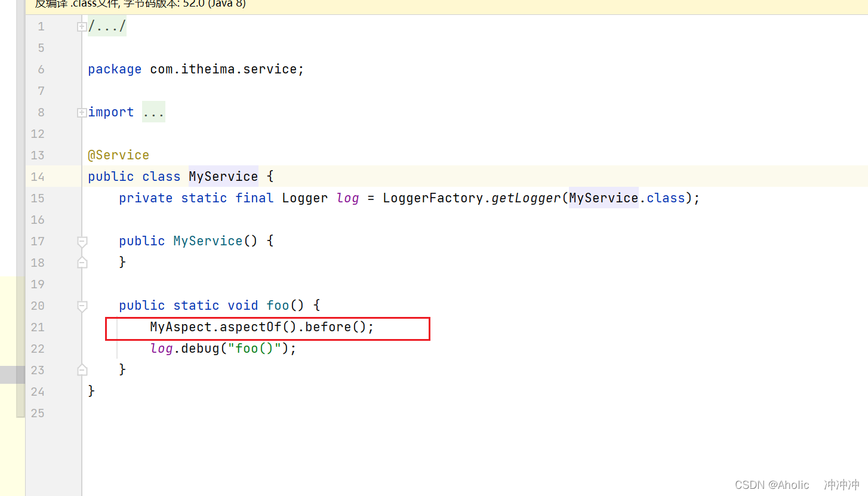The width and height of the screenshot is (868, 496).
Task: Click MyService.class argument on line 15
Action: click(627, 198)
